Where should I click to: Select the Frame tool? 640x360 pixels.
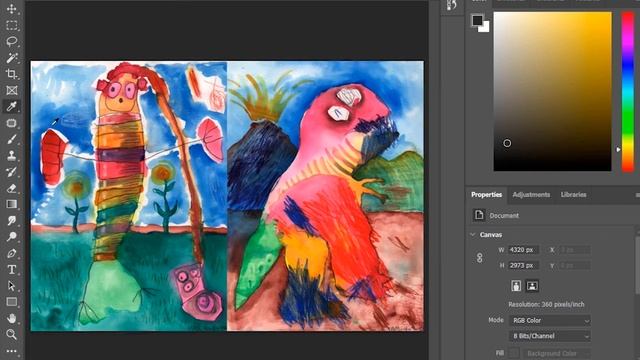pos(11,90)
